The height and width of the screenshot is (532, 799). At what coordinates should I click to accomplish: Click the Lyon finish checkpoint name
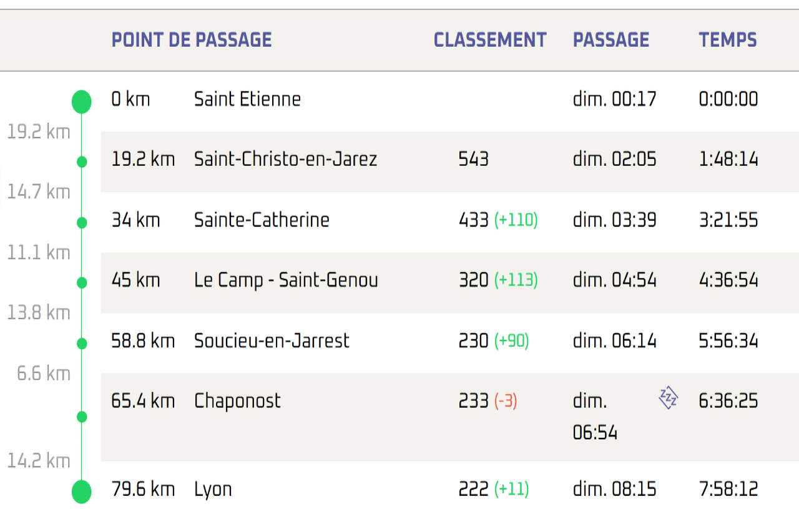click(213, 489)
